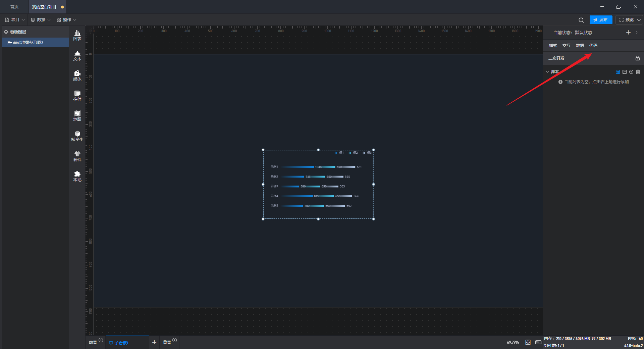Select the 子看板1 sub-board tab

coord(127,343)
